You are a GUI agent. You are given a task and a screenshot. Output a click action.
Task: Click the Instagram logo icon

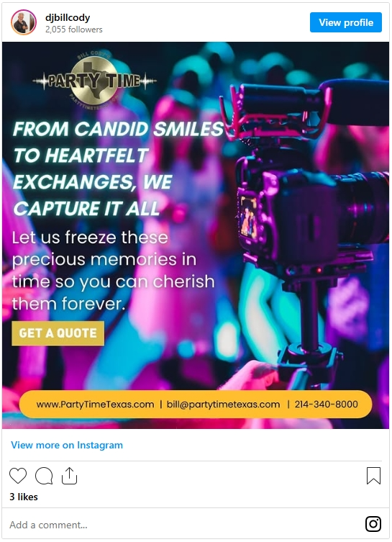tap(373, 524)
